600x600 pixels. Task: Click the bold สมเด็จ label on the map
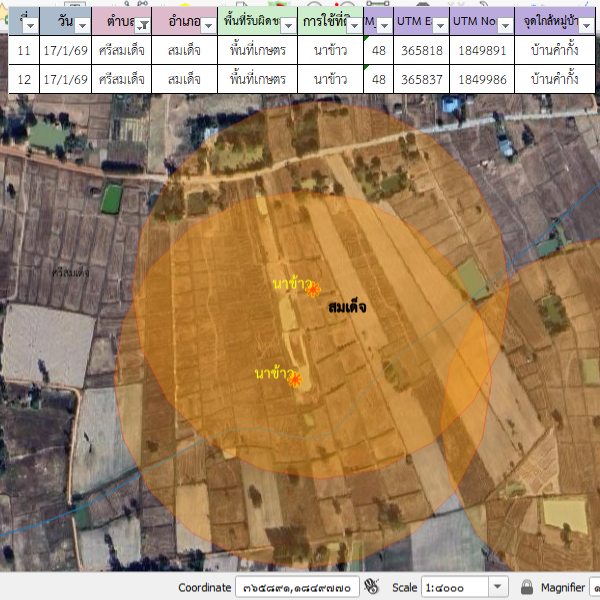347,307
